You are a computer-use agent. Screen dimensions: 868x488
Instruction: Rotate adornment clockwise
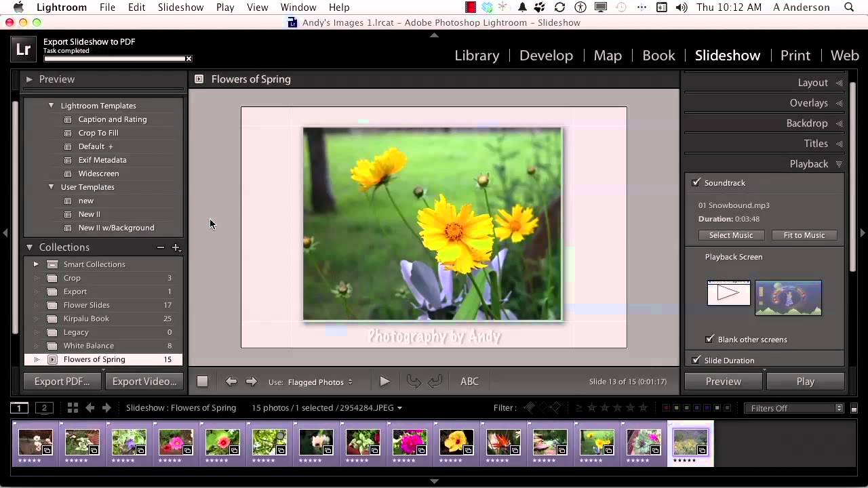click(435, 382)
